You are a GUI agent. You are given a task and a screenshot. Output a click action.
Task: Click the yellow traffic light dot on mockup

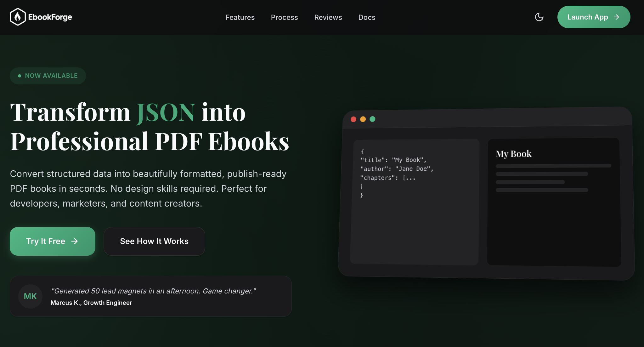point(363,119)
